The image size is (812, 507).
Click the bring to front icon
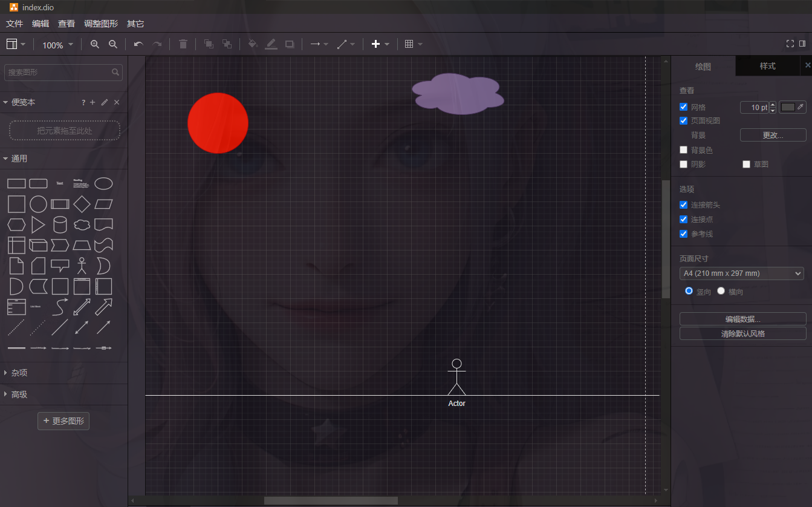(x=209, y=44)
